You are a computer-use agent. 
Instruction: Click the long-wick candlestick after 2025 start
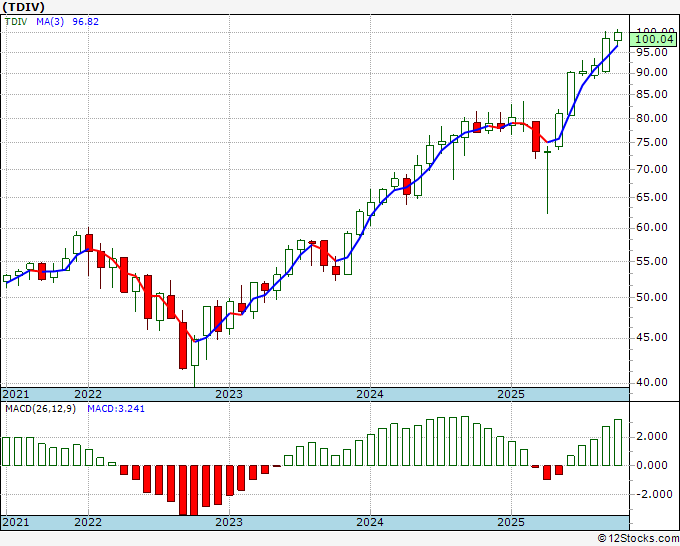point(547,180)
